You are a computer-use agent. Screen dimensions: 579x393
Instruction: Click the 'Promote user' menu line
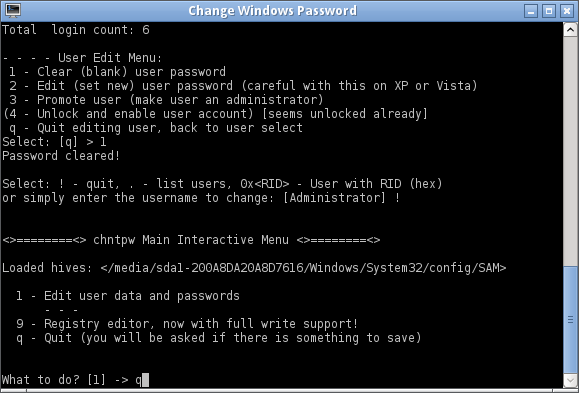pyautogui.click(x=166, y=100)
